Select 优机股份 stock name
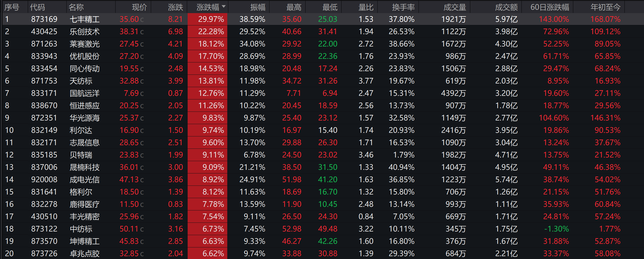The height and width of the screenshot is (259, 644). click(x=85, y=56)
